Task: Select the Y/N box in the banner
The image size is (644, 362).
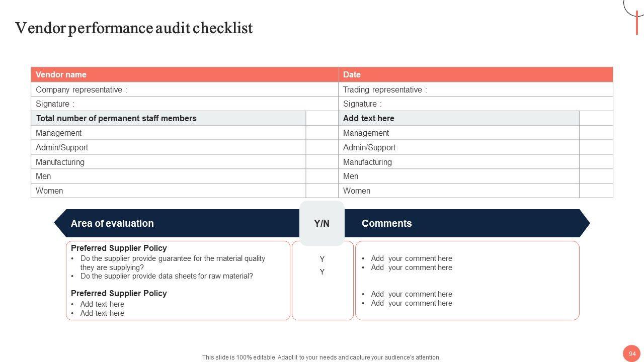Action: (x=322, y=223)
